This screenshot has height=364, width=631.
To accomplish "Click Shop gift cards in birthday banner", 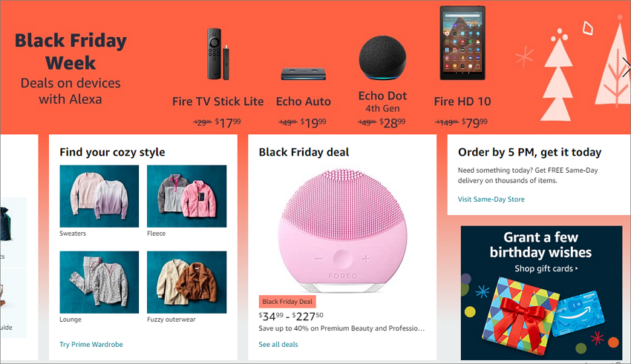I will pyautogui.click(x=546, y=269).
